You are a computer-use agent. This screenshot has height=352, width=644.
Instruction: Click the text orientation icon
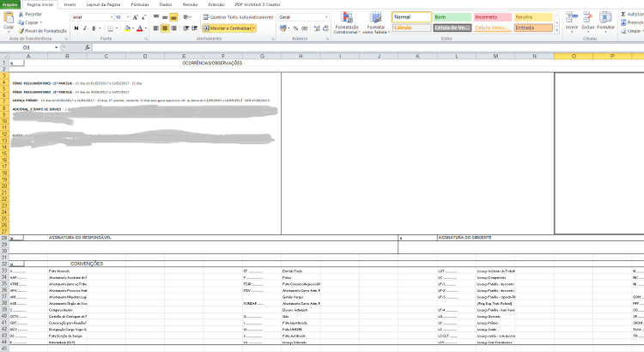click(186, 17)
